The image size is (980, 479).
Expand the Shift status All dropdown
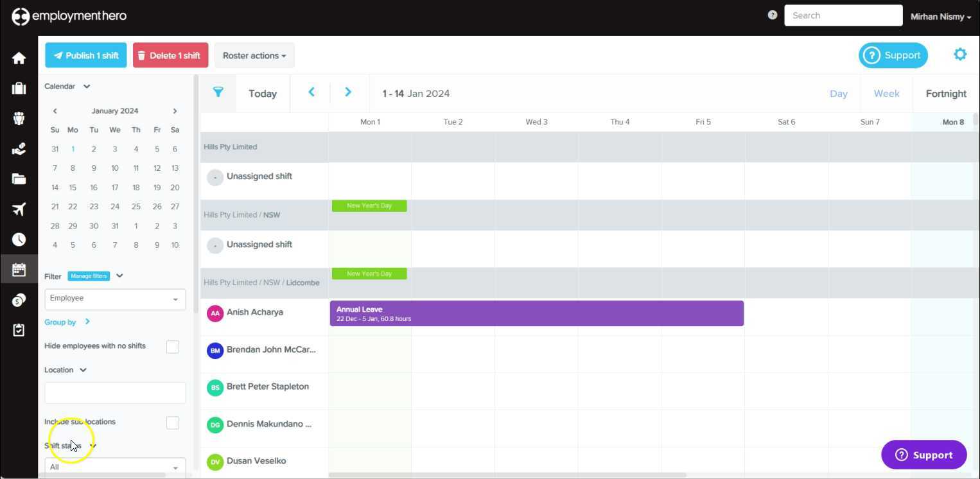point(114,467)
